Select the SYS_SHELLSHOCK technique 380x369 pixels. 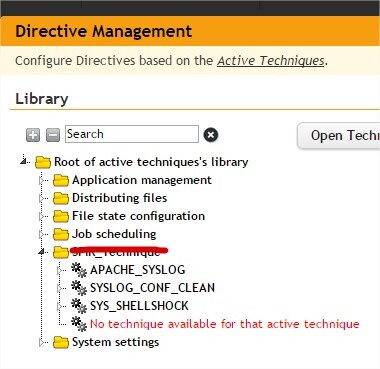click(x=139, y=306)
